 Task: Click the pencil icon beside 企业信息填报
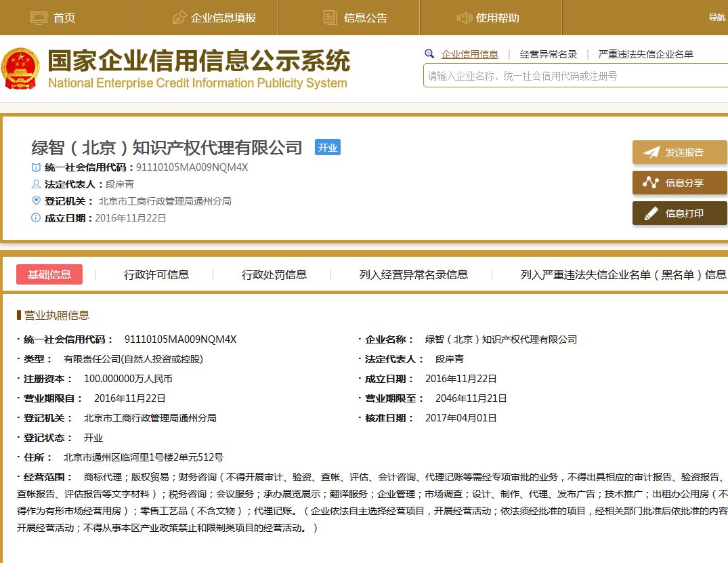(179, 18)
